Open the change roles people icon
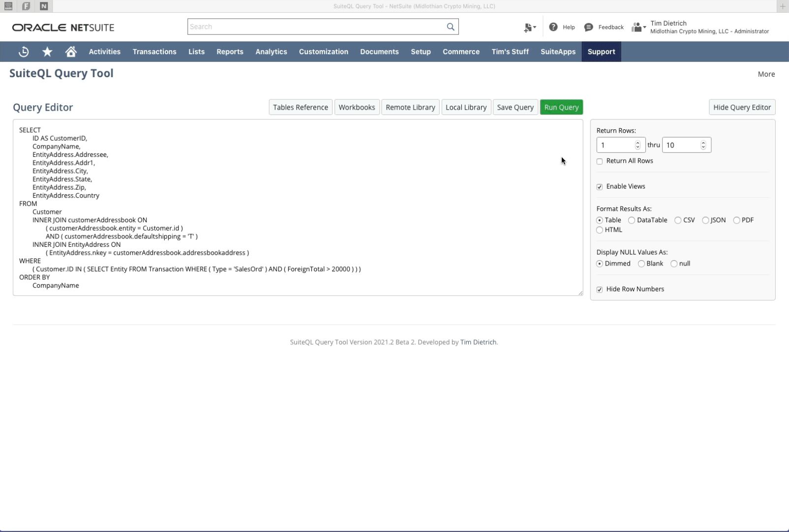Screen dimensions: 789x532 pos(638,27)
